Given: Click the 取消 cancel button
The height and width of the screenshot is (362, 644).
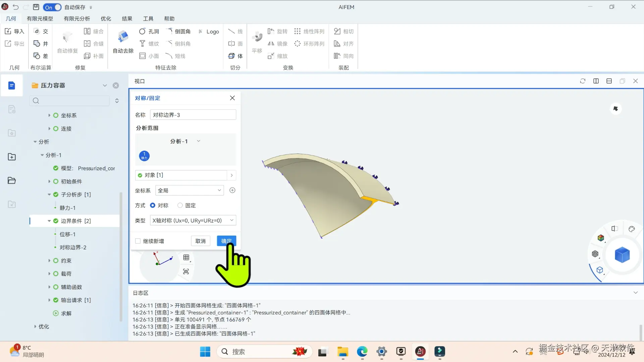Looking at the screenshot, I should [201, 241].
